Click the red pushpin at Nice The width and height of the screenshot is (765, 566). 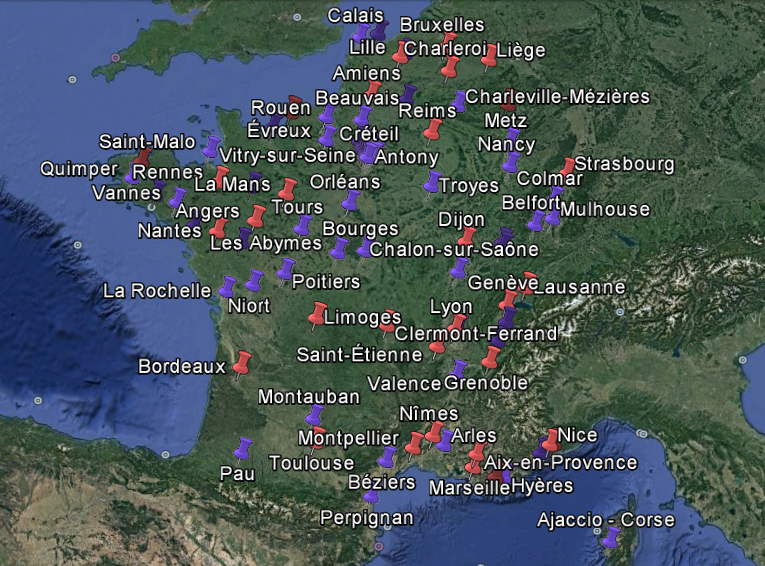(x=551, y=440)
